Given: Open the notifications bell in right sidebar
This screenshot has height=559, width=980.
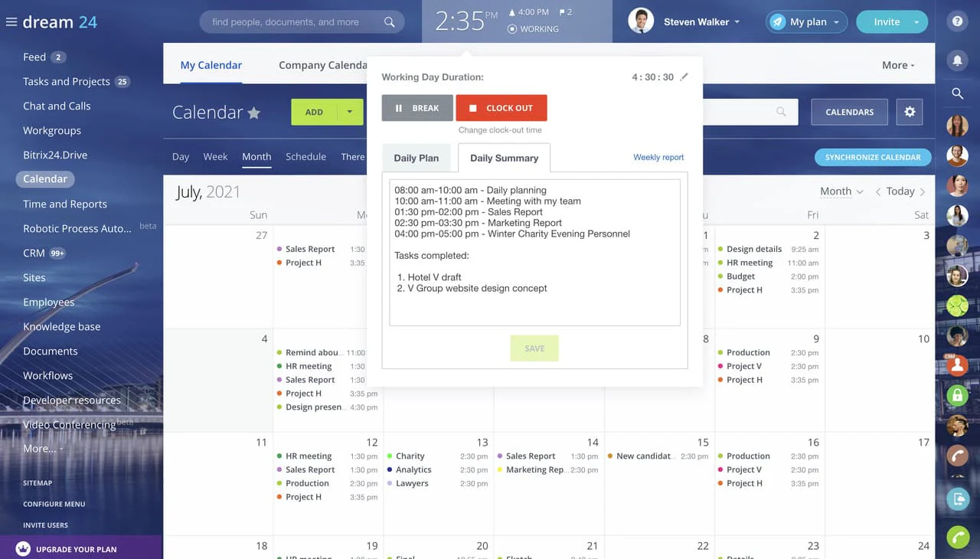Looking at the screenshot, I should (957, 60).
